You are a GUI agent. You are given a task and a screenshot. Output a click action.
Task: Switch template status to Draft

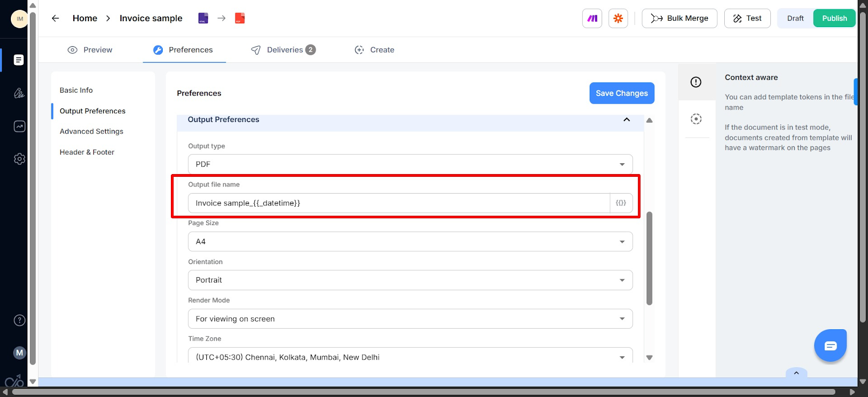[795, 18]
